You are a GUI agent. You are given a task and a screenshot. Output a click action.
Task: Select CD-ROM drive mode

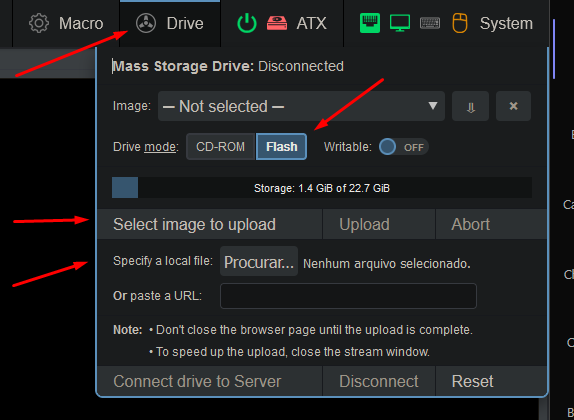[220, 147]
